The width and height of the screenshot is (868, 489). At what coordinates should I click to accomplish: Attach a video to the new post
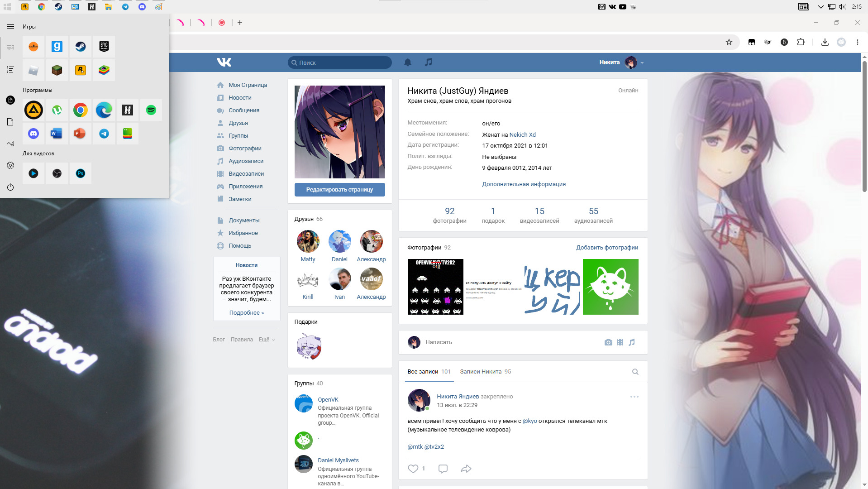(x=620, y=342)
